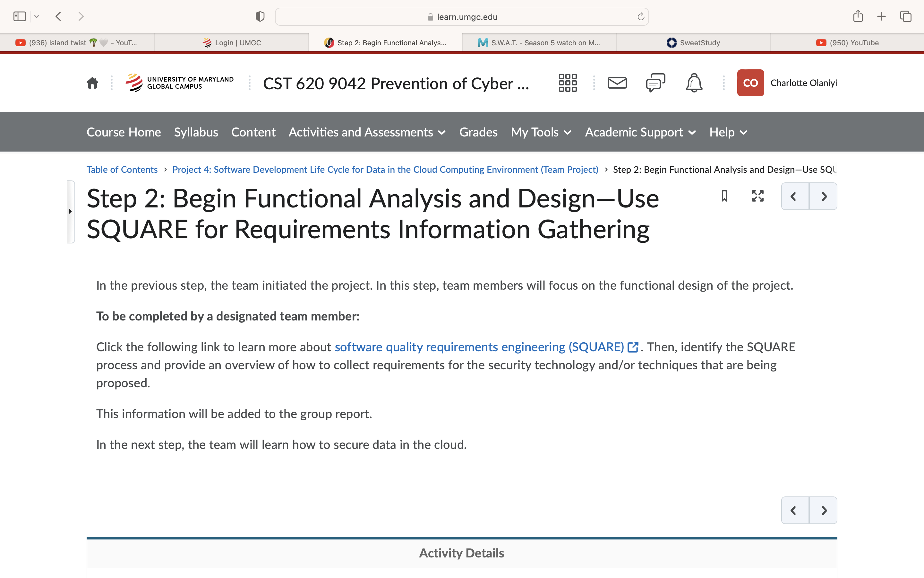The height and width of the screenshot is (578, 924).
Task: Open the Table of Contents breadcrumb link
Action: point(122,169)
